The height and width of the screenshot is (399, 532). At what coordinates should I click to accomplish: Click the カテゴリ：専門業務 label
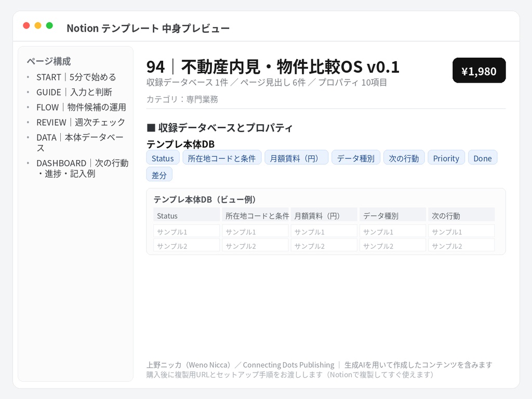(182, 99)
